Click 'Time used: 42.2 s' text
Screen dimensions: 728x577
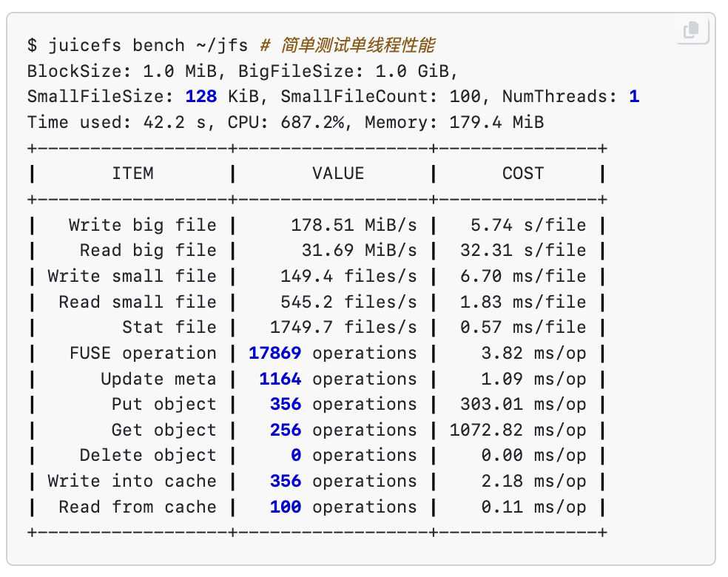[x=116, y=123]
